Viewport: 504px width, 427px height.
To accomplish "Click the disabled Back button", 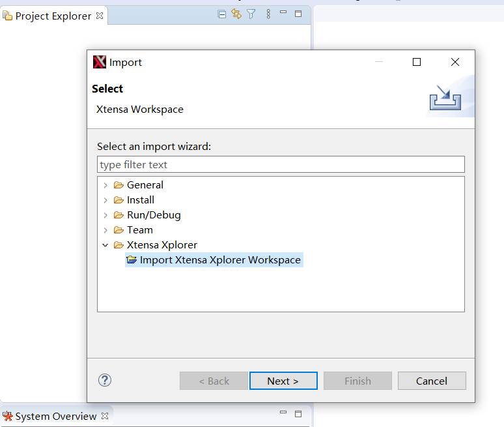I will [x=214, y=381].
